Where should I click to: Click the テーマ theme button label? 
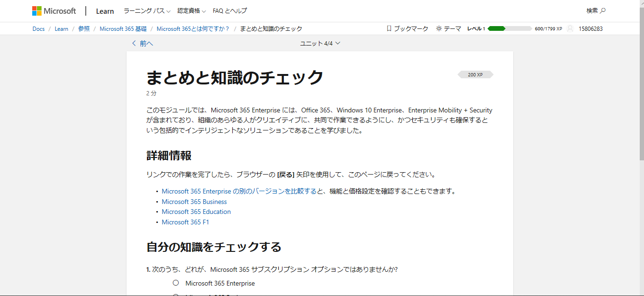[453, 29]
